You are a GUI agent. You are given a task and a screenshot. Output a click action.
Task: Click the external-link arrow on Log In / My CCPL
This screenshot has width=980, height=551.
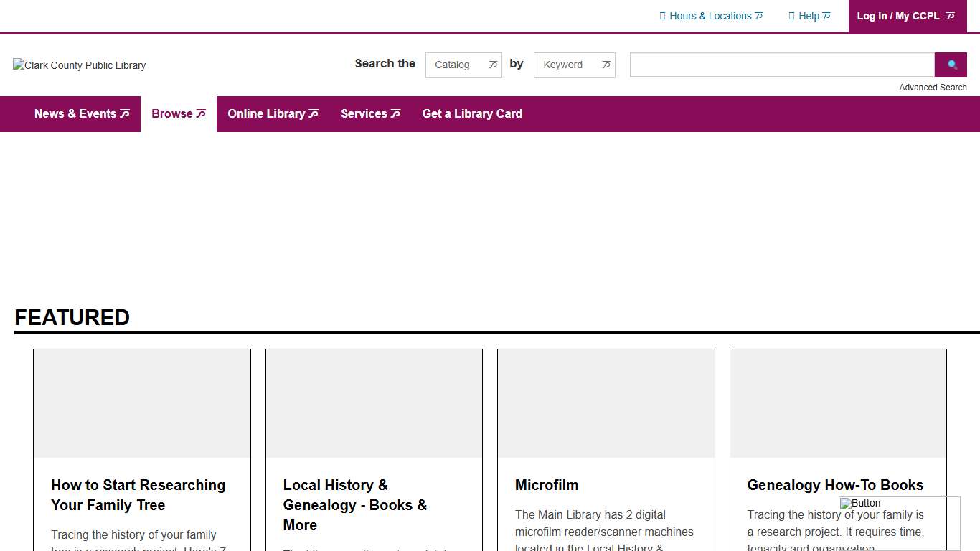tap(951, 16)
